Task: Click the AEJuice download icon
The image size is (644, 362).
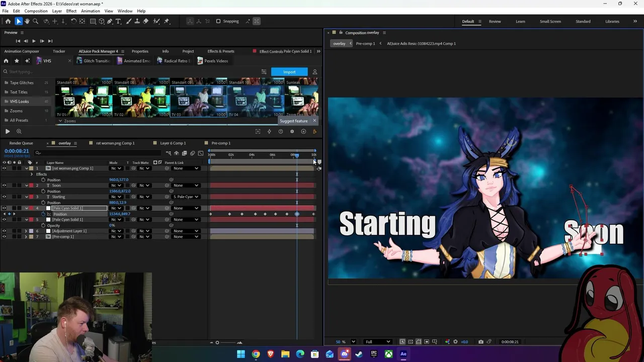Action: (303, 131)
